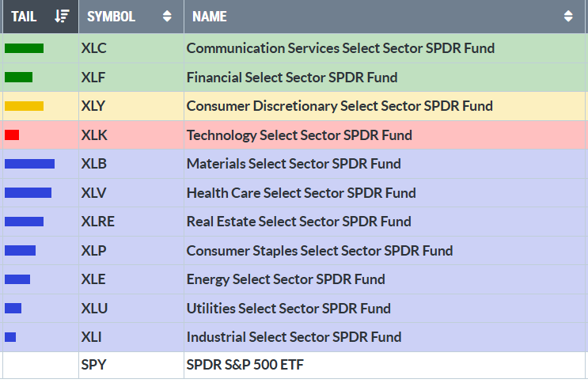Select the red XLK tail bar
Viewport: 588px width, 383px height.
pos(12,135)
